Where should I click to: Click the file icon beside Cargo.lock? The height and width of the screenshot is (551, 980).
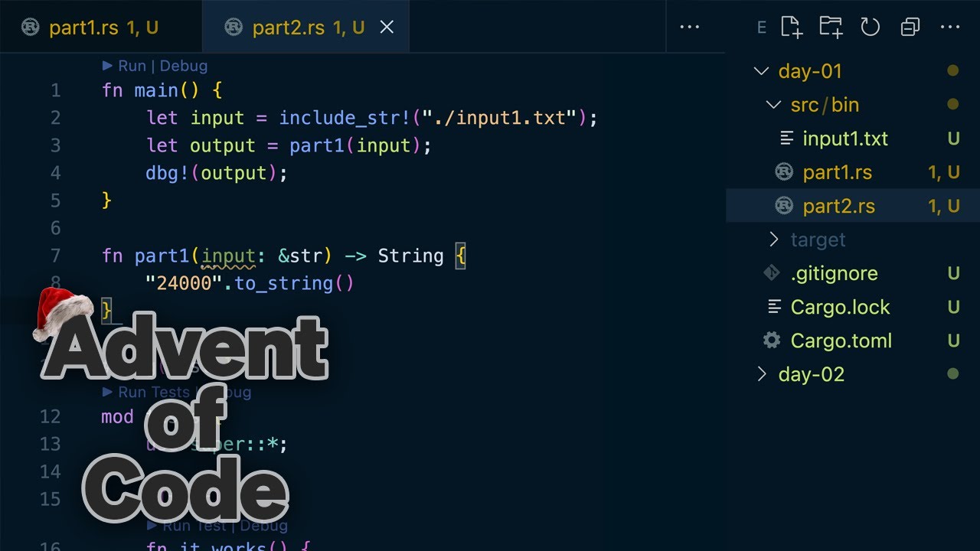774,307
